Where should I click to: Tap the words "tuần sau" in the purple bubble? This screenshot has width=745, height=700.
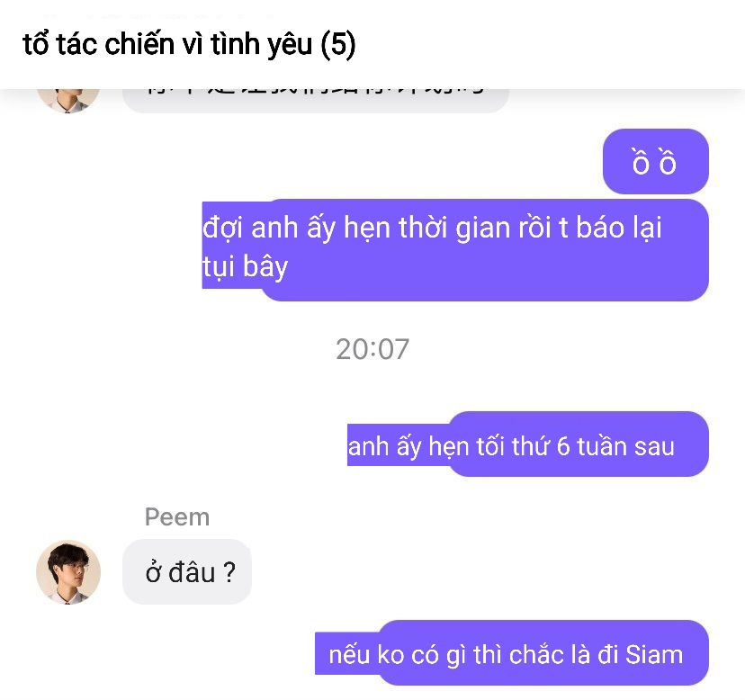tap(625, 446)
